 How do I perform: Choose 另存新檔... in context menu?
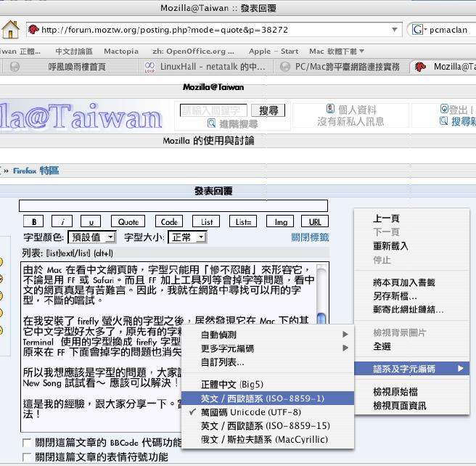pyautogui.click(x=411, y=296)
